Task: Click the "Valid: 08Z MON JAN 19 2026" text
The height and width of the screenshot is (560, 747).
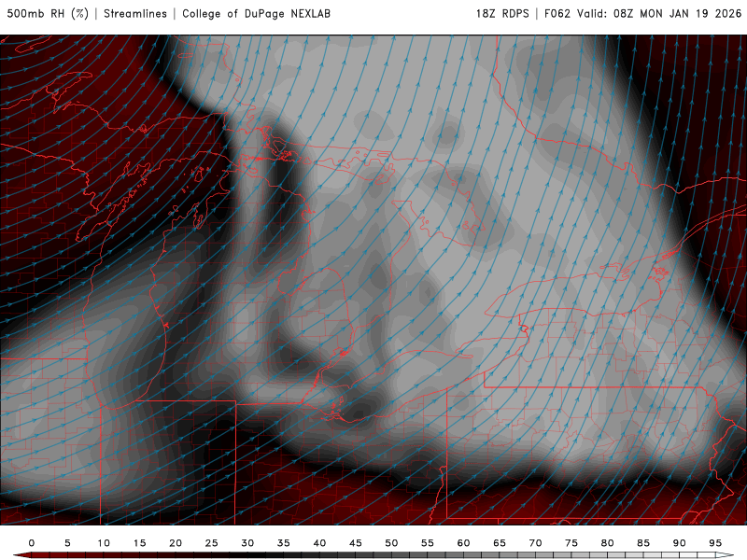Action: [659, 13]
